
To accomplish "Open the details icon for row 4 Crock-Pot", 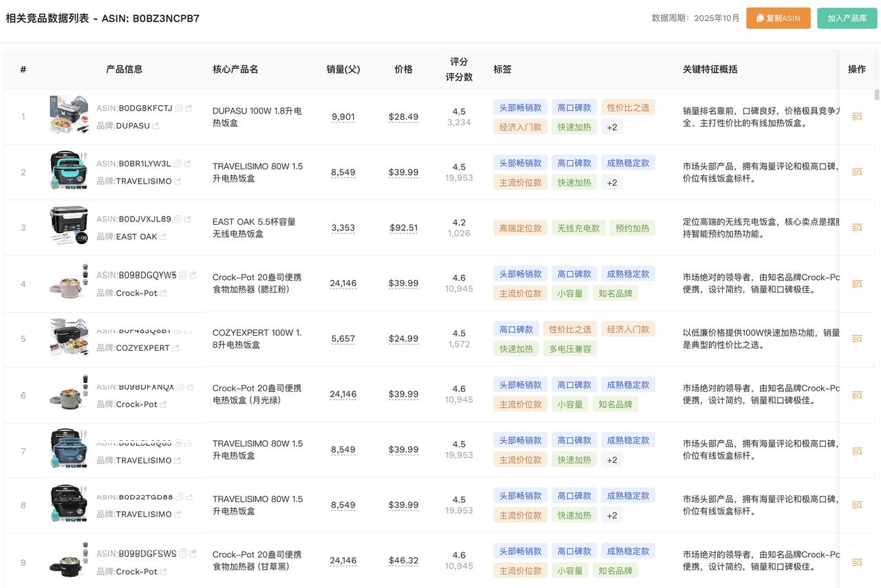I will point(856,283).
